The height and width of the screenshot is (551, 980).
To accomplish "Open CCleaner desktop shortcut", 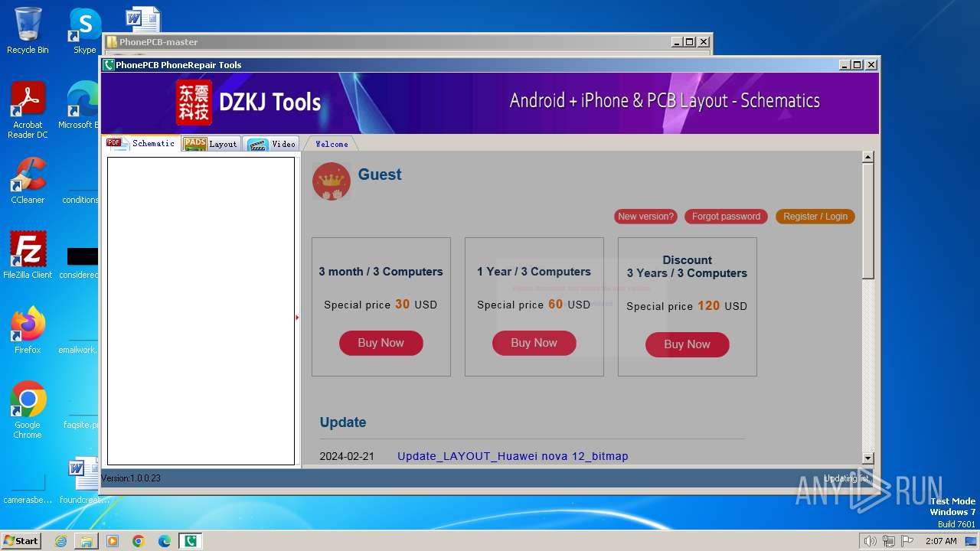I will (x=28, y=181).
